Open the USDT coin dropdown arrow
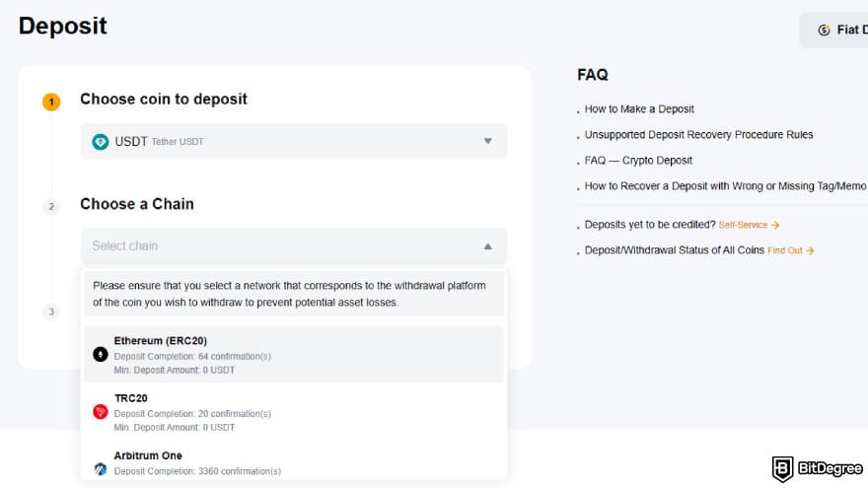 (x=487, y=141)
